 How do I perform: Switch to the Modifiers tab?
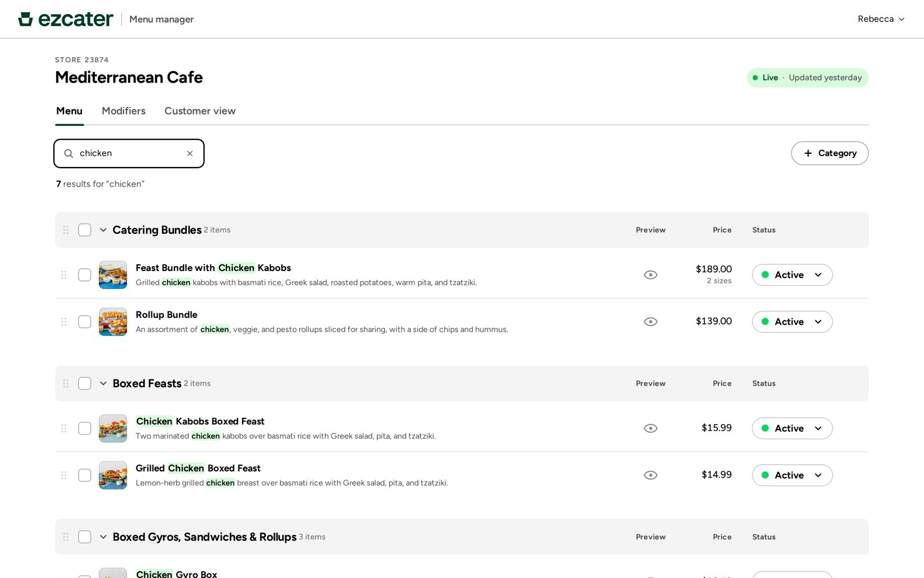tap(124, 111)
